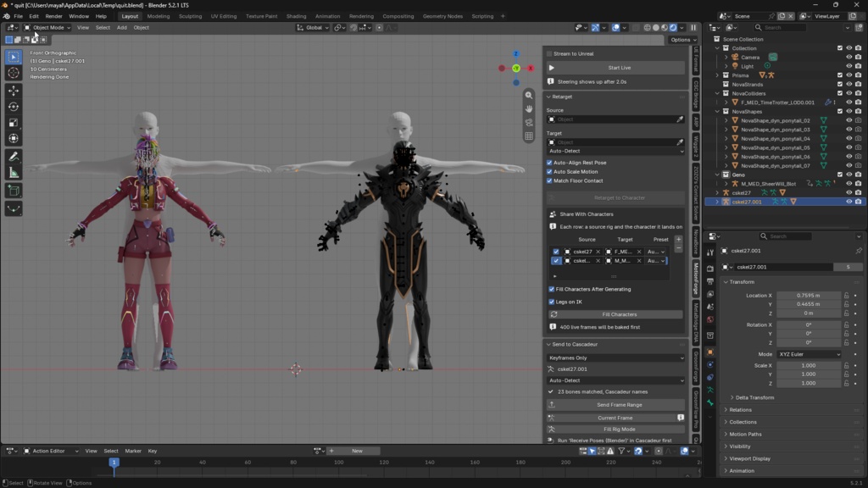
Task: Open the Object Mode dropdown
Action: pyautogui.click(x=47, y=27)
